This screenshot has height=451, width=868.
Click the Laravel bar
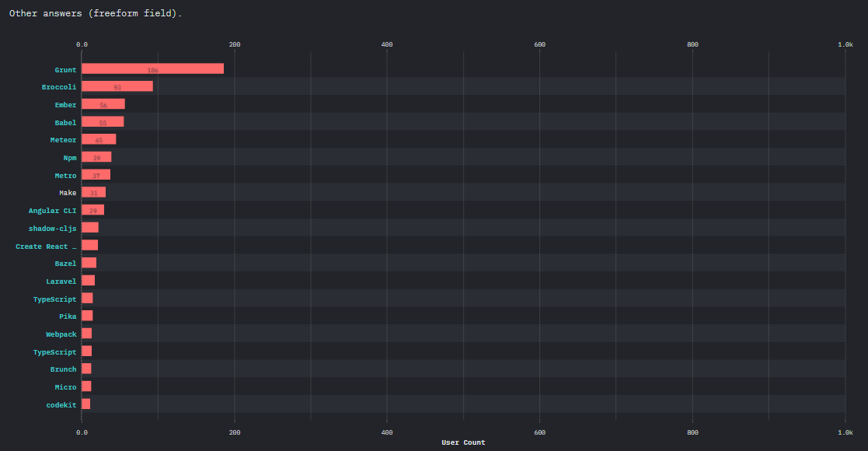tap(89, 281)
